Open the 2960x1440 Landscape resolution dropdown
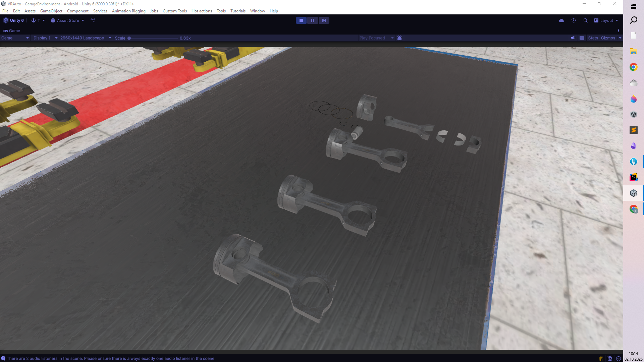The image size is (644, 362). pos(86,38)
